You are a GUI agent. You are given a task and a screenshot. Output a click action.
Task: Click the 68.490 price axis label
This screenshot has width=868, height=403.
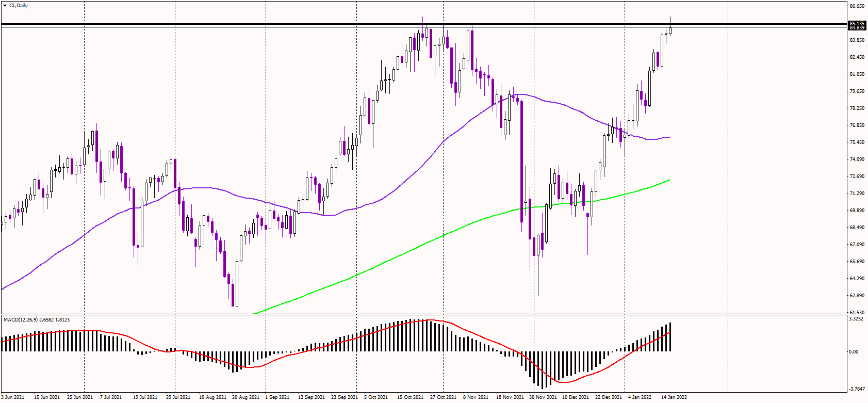857,228
